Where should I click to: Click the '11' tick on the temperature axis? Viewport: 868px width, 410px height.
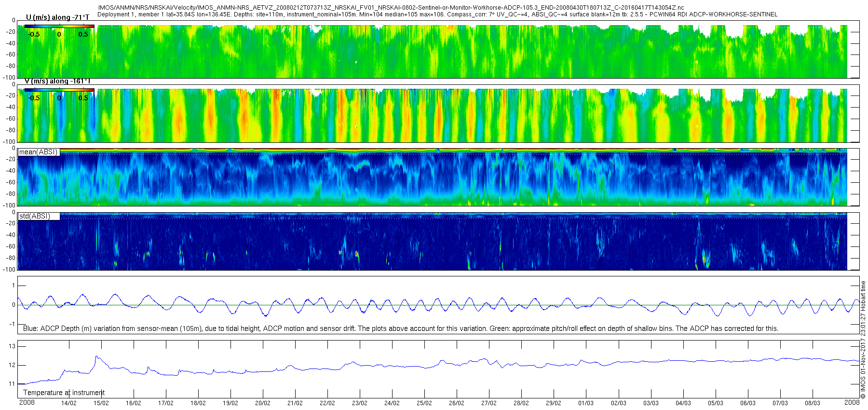tap(12, 384)
